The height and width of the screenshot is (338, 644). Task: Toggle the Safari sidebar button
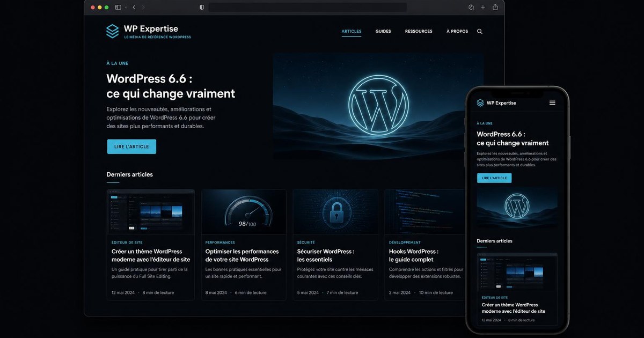click(118, 8)
